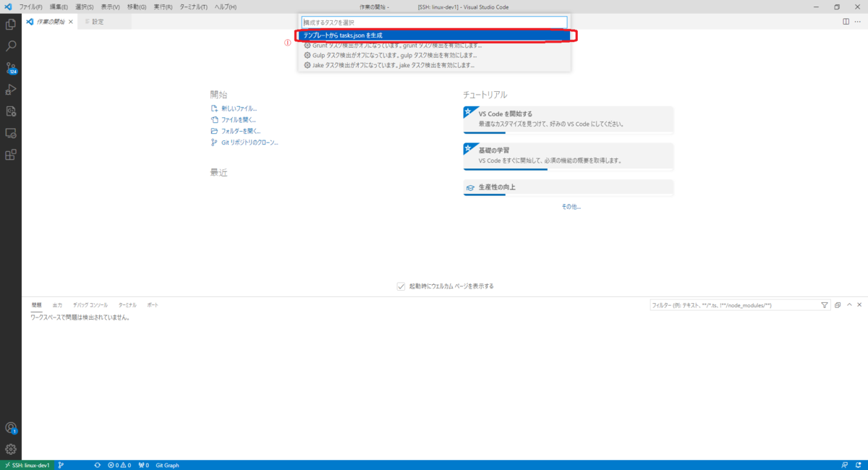Image resolution: width=868 pixels, height=470 pixels.
Task: Maximize the panel with the chevron up icon
Action: [x=849, y=305]
